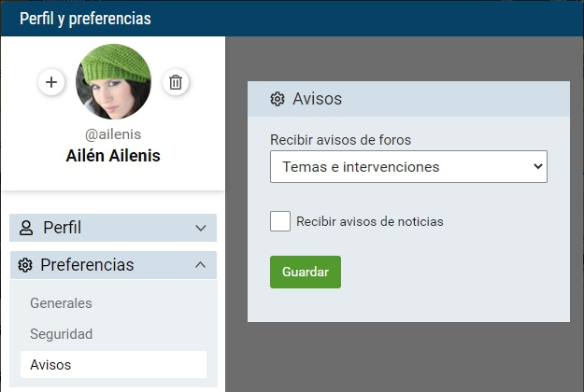
Task: Click the plus icon to add a profile photo
Action: click(x=51, y=82)
